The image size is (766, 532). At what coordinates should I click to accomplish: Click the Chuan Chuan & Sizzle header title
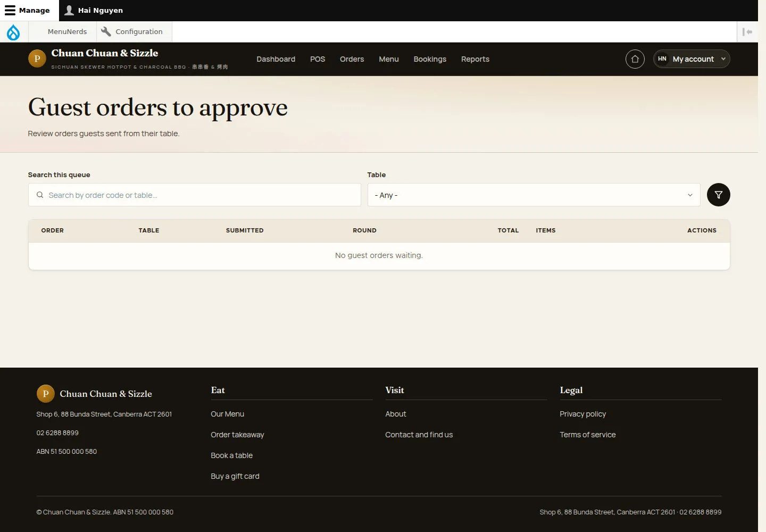pyautogui.click(x=105, y=53)
